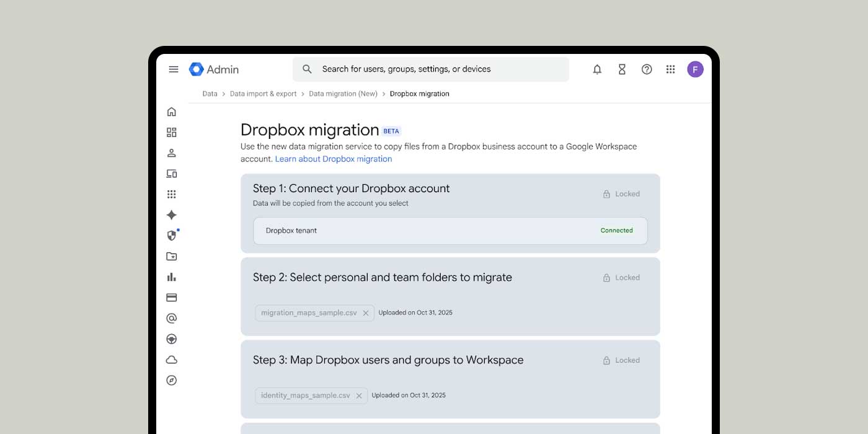
Task: Open the Learn about Dropbox migration link
Action: pyautogui.click(x=334, y=159)
